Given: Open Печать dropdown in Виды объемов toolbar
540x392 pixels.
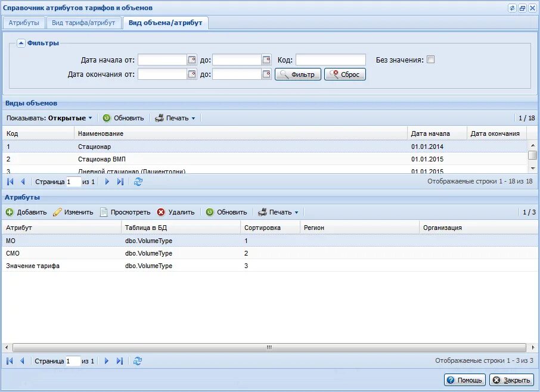Looking at the screenshot, I should click(175, 118).
